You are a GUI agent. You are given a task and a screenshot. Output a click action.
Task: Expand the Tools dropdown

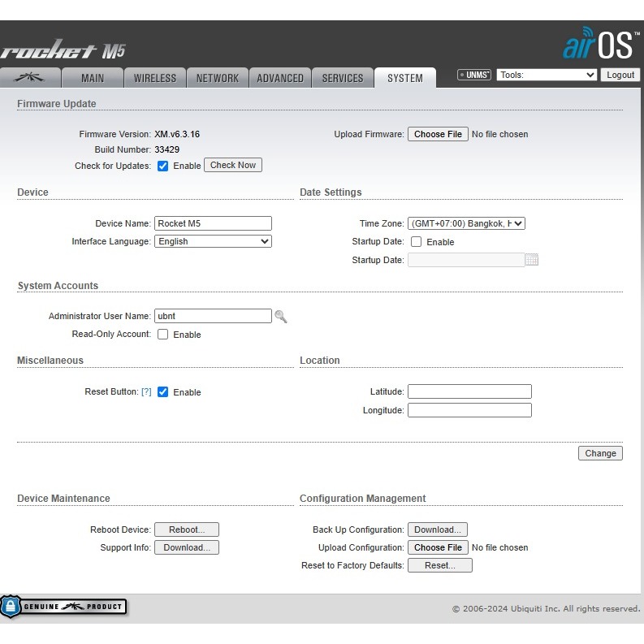click(x=547, y=75)
